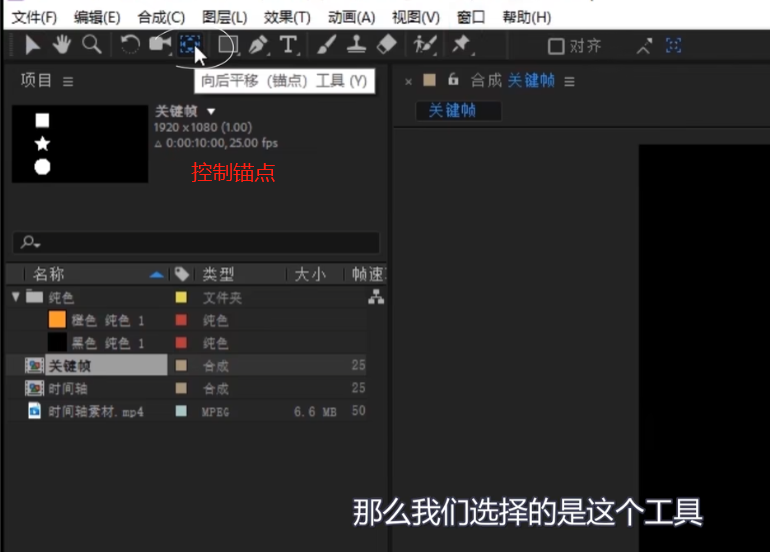
Task: Select the Pen tool
Action: tap(258, 45)
